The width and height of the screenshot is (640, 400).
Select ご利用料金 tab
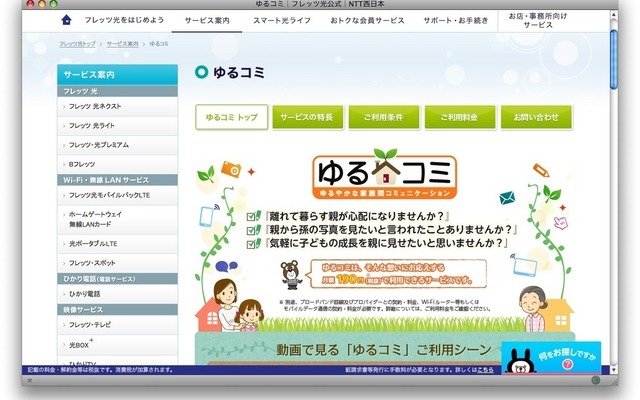point(460,117)
